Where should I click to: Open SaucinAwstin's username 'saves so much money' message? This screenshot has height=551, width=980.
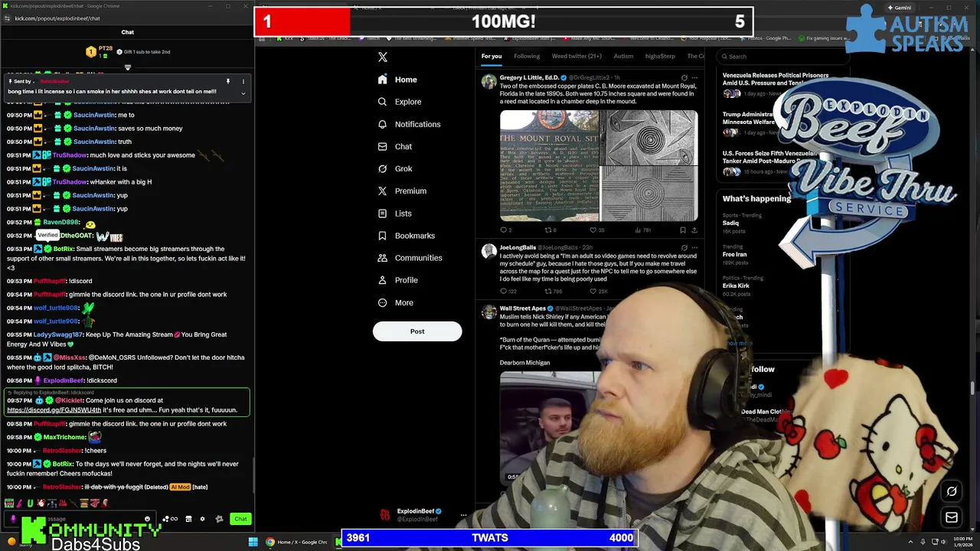93,129
